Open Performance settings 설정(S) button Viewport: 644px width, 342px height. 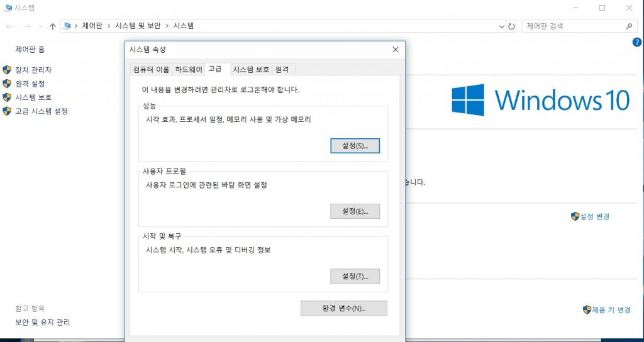(355, 146)
